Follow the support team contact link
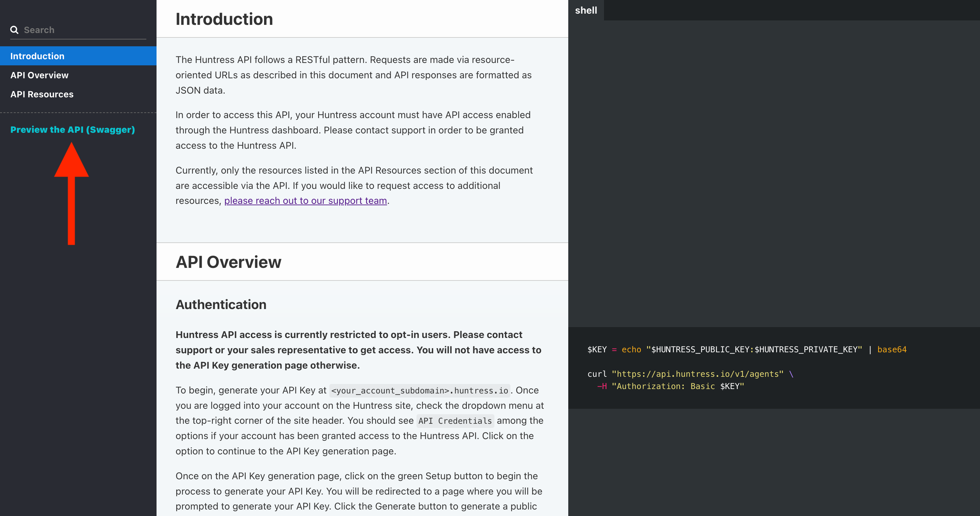 tap(306, 200)
